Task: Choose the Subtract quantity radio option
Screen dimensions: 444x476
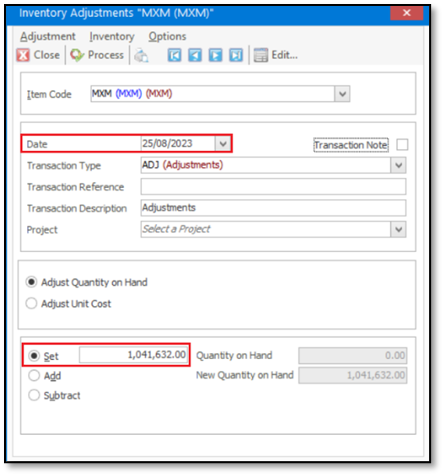Action: click(34, 395)
